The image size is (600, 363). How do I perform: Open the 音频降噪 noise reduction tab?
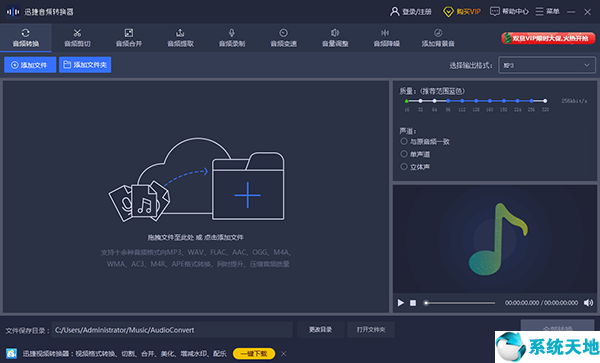[386, 37]
